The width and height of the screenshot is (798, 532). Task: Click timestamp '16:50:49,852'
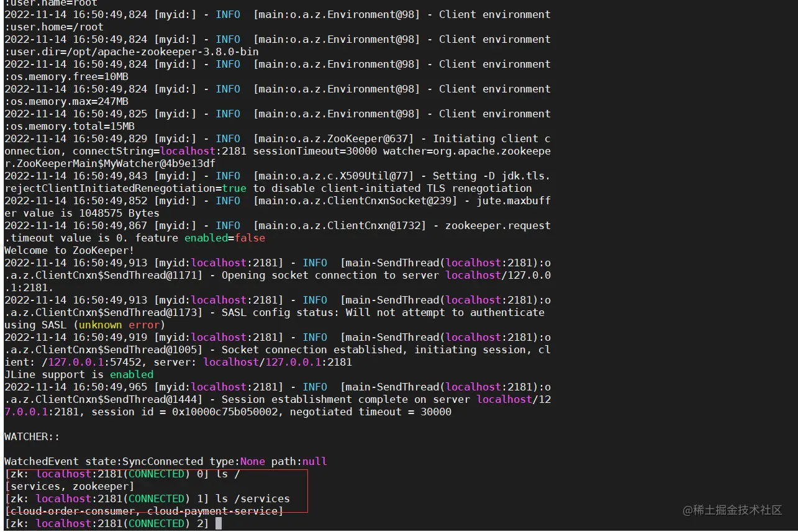[x=110, y=201]
